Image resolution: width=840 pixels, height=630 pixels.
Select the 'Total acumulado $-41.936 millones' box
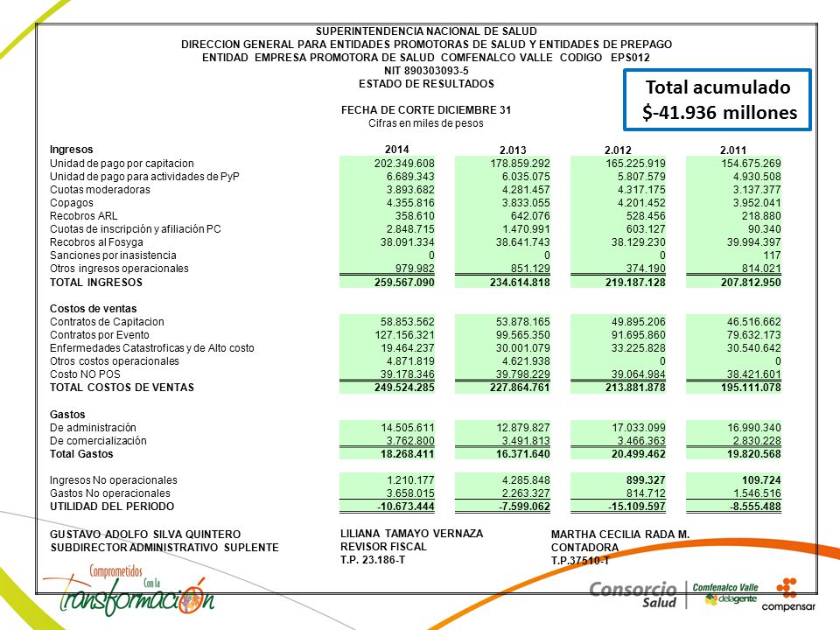click(717, 100)
